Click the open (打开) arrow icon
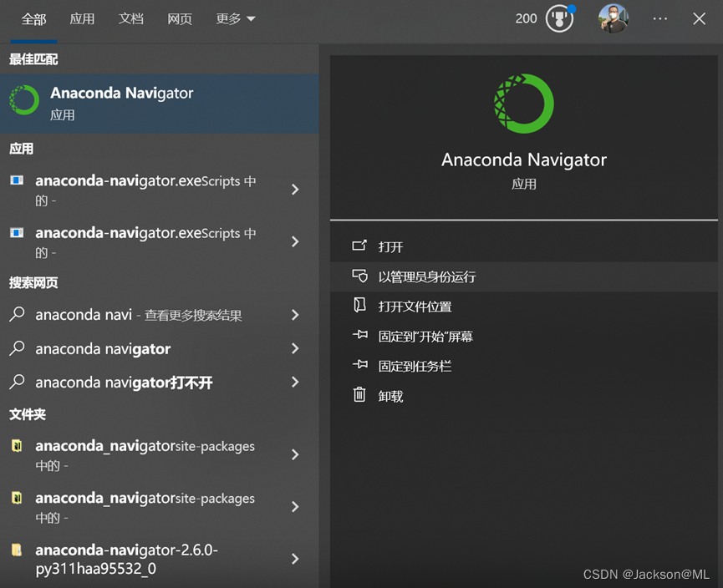 [x=359, y=246]
